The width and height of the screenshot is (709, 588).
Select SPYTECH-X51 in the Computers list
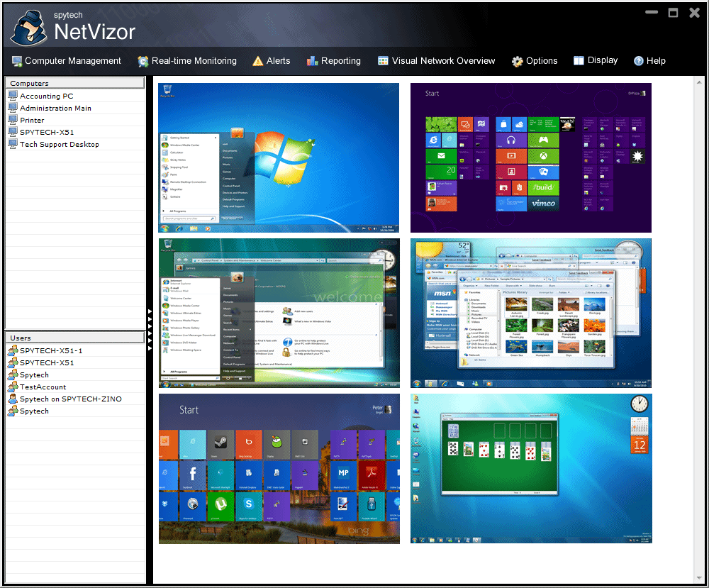[76, 132]
